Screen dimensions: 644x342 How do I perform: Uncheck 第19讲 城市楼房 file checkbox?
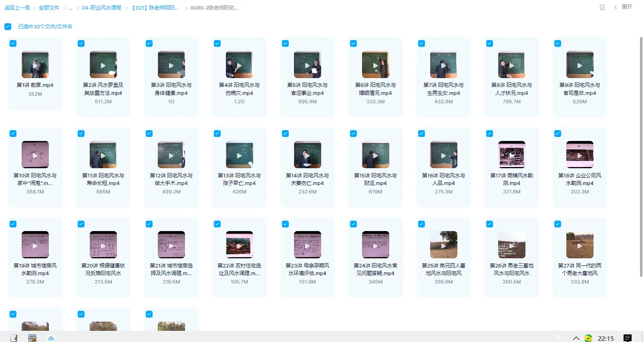pyautogui.click(x=13, y=224)
